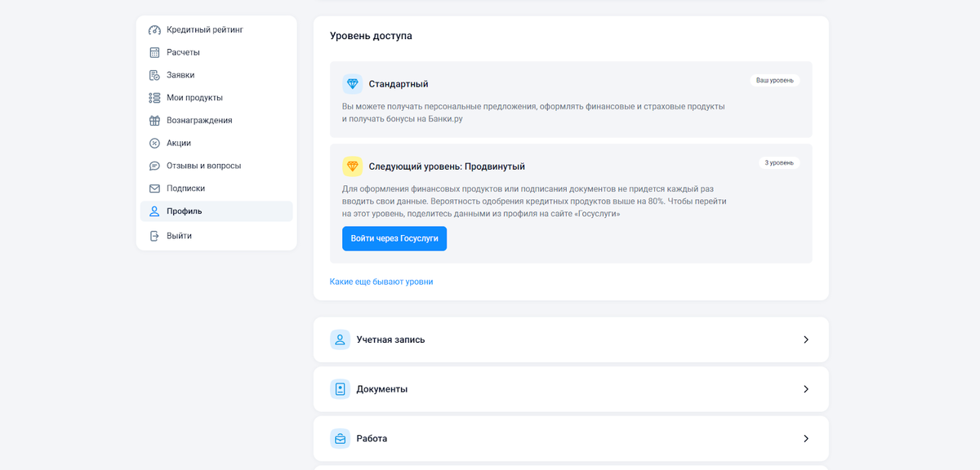Click the briefcase icon in Работа row
980x470 pixels.
click(x=340, y=439)
